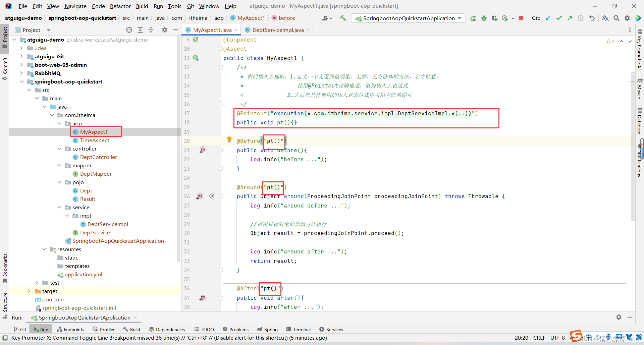Collapse all icon in Project panel header
Screen dimensions: 644x345
pyautogui.click(x=151, y=30)
